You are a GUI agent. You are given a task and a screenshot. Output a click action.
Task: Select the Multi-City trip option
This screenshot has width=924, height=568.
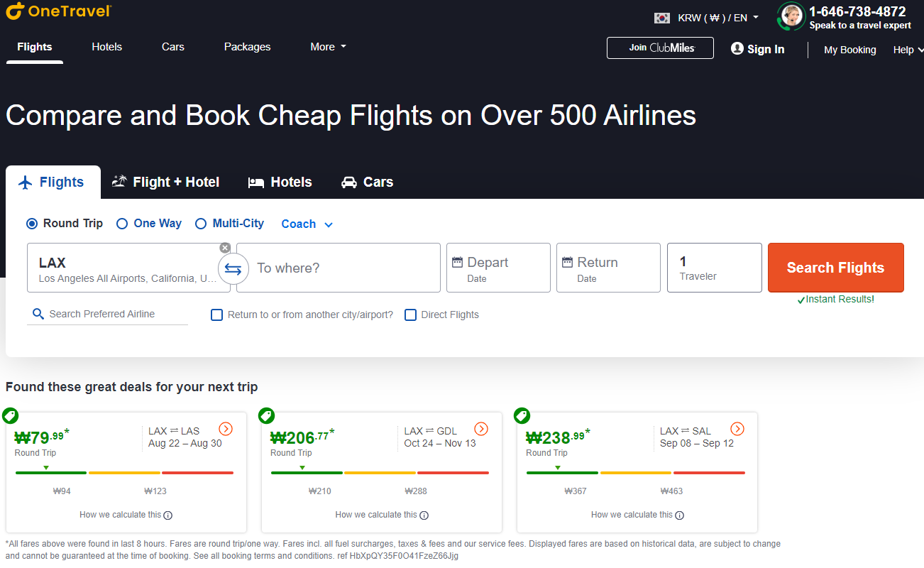click(x=201, y=224)
